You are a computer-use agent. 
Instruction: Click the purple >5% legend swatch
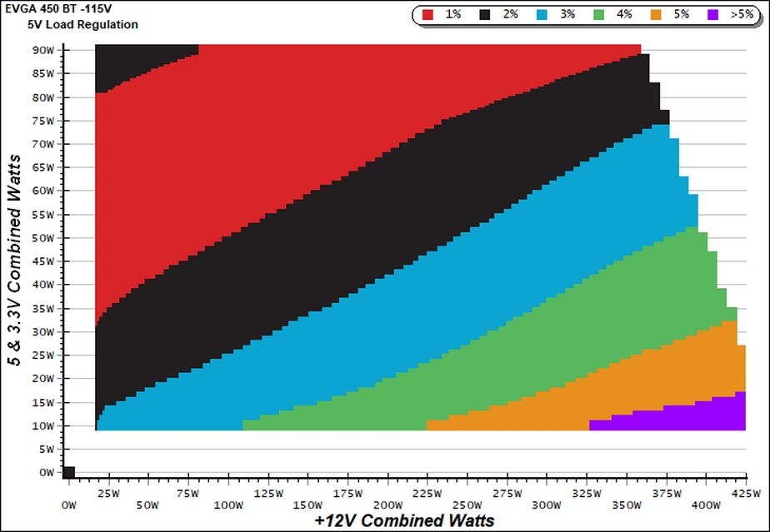(713, 15)
